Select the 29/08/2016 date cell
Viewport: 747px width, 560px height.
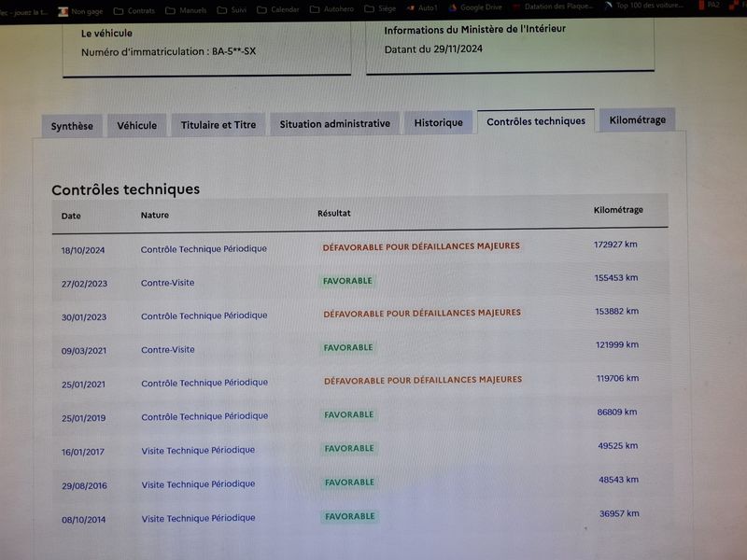click(x=84, y=485)
